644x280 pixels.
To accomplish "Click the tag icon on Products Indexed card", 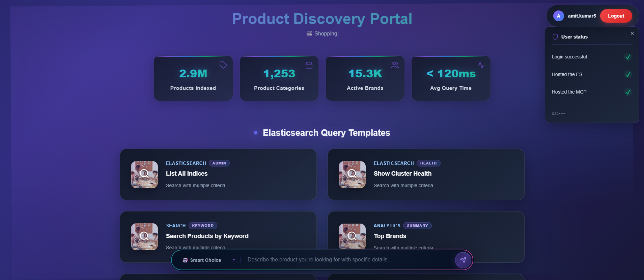I will click(x=223, y=65).
